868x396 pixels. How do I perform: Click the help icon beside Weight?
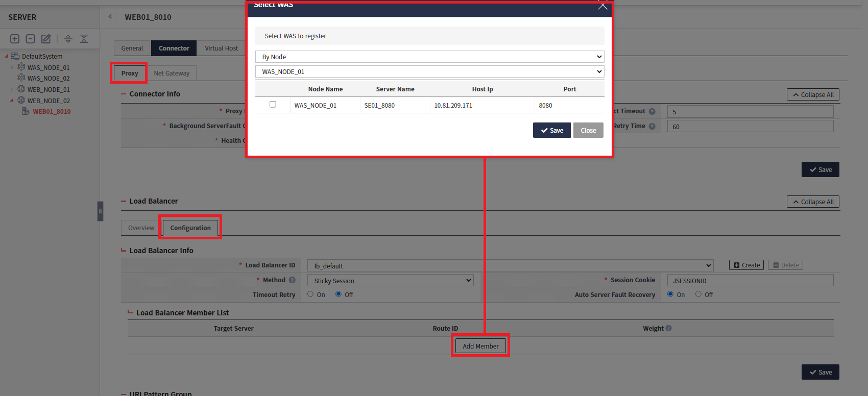tap(669, 329)
